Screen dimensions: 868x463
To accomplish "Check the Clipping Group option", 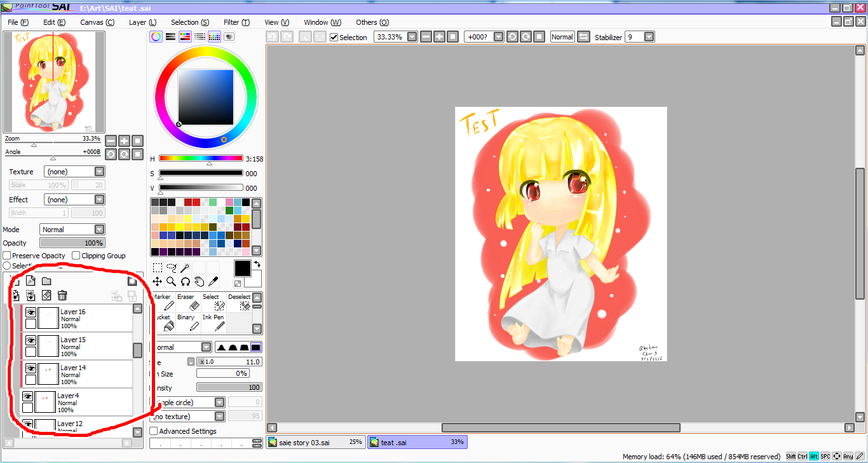I will pyautogui.click(x=76, y=256).
